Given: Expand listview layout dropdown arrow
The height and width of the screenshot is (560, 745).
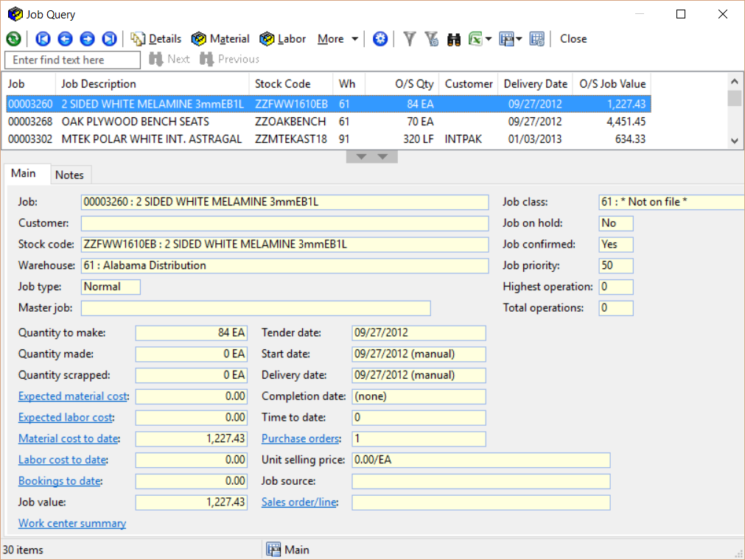Looking at the screenshot, I should pos(519,39).
